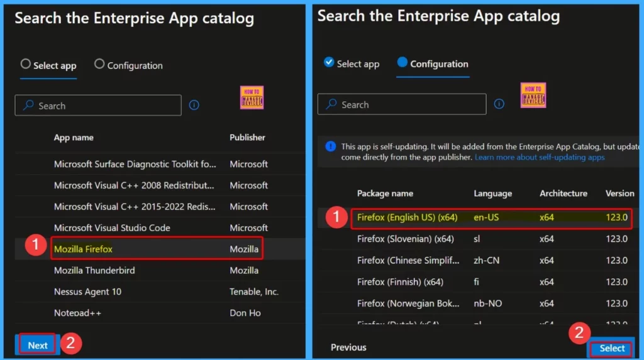Select the Nessus Agent 10 row
The image size is (644, 360).
[160, 292]
